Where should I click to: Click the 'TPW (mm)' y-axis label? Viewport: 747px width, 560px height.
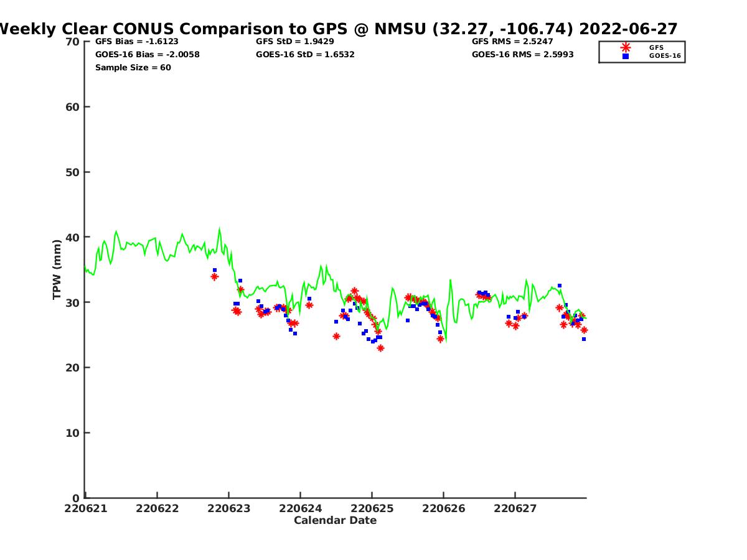click(x=57, y=269)
